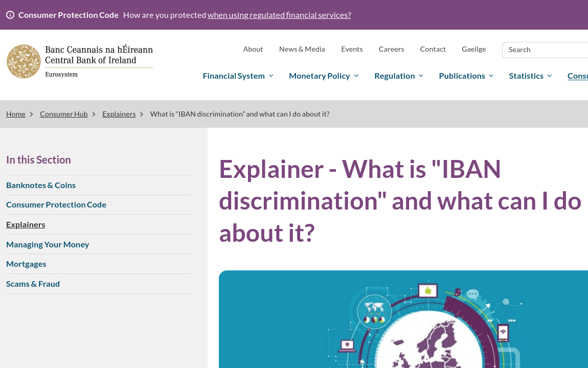Open the 'when using regulated financial services?' link
The width and height of the screenshot is (588, 368).
(279, 15)
